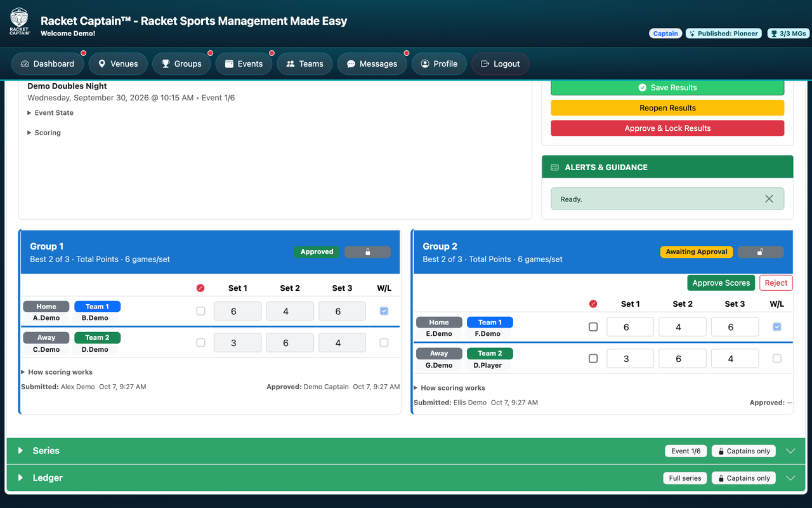Click Group 1 lock icon button
812x508 pixels.
tap(367, 252)
